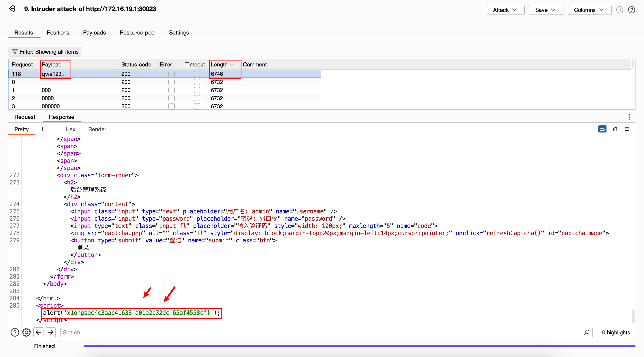Click the Filter: Showing all items bar
This screenshot has height=357, width=644.
tap(45, 52)
